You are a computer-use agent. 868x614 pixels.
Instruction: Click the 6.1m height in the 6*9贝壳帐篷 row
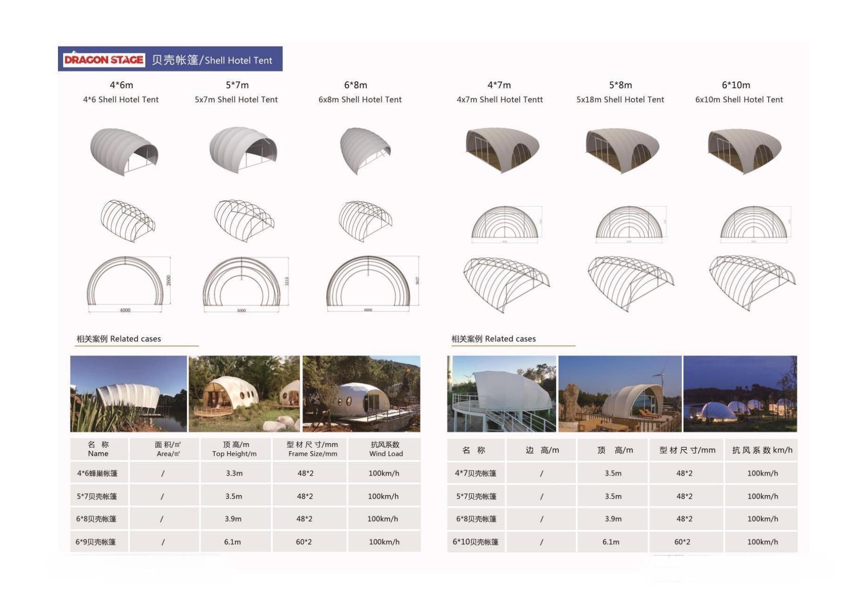(233, 542)
